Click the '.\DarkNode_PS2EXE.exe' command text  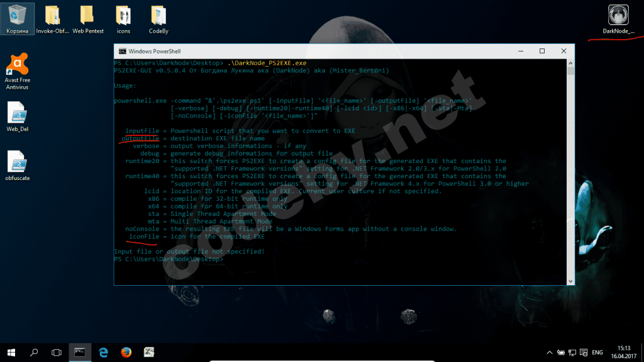(267, 63)
